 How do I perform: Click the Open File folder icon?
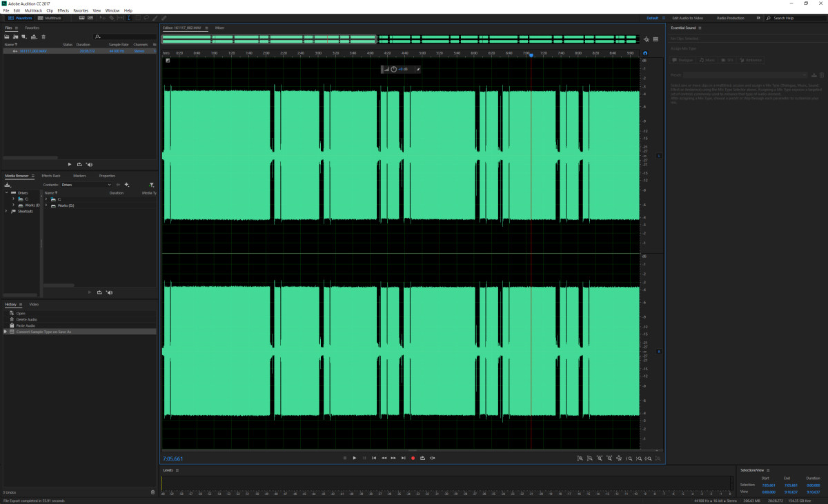(x=7, y=37)
